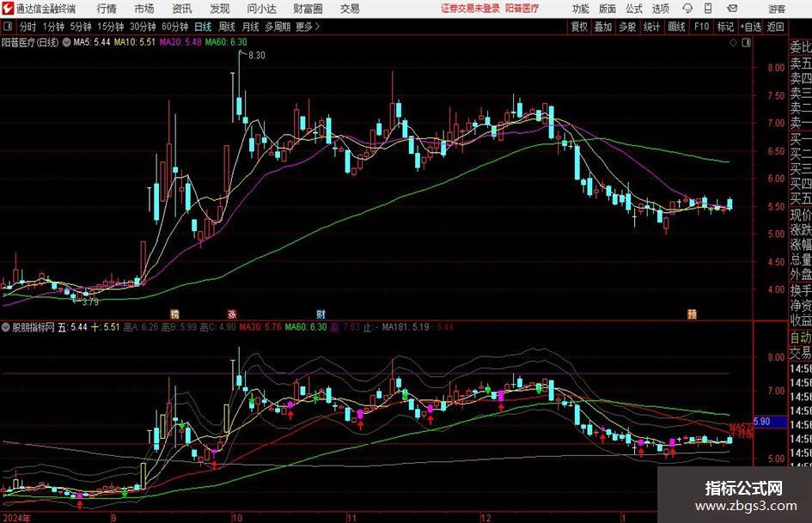The image size is (812, 523).
Task: Click the MA20: 5.48 label
Action: pyautogui.click(x=180, y=42)
